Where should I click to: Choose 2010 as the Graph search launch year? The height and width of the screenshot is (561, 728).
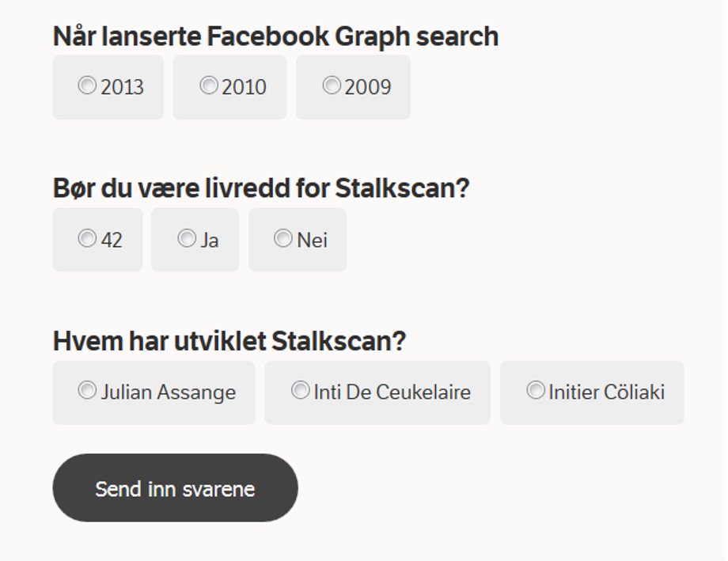tap(208, 85)
